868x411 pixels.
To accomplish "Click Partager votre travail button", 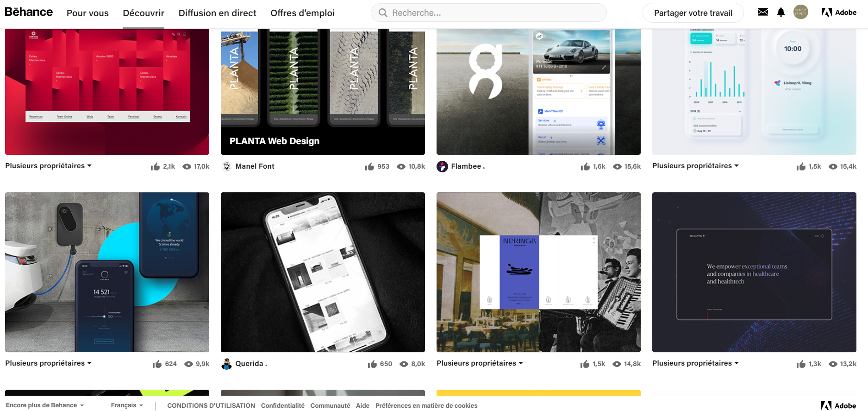I will 693,13.
